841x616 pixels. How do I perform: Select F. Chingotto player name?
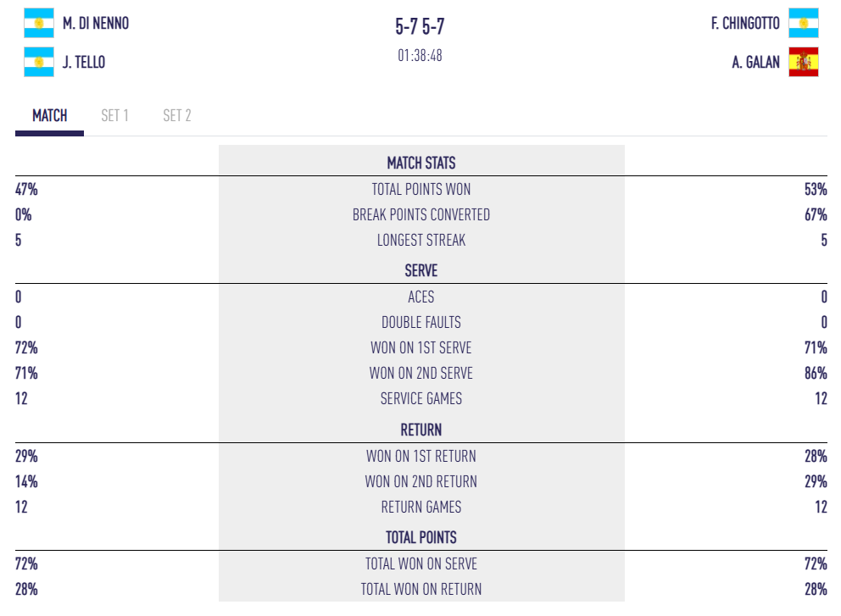pyautogui.click(x=745, y=23)
